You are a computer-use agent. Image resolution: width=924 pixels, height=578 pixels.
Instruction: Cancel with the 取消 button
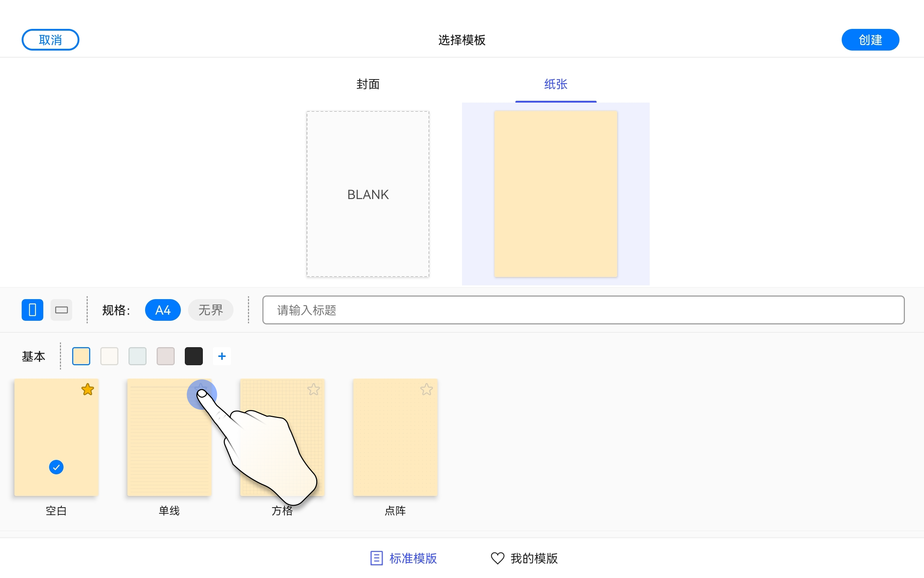click(x=51, y=40)
